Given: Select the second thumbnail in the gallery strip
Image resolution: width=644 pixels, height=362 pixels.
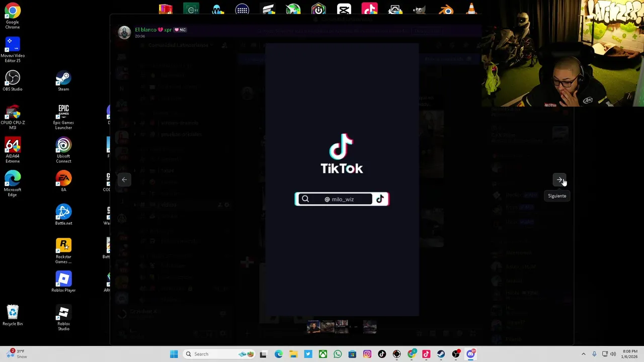Looking at the screenshot, I should click(x=328, y=327).
